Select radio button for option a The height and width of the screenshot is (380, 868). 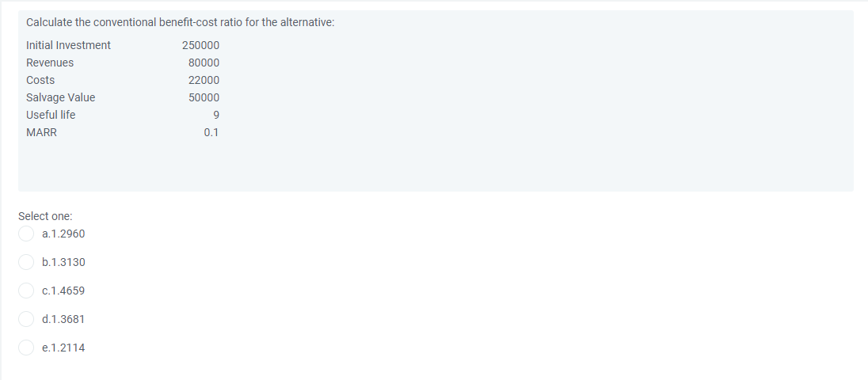[x=26, y=234]
